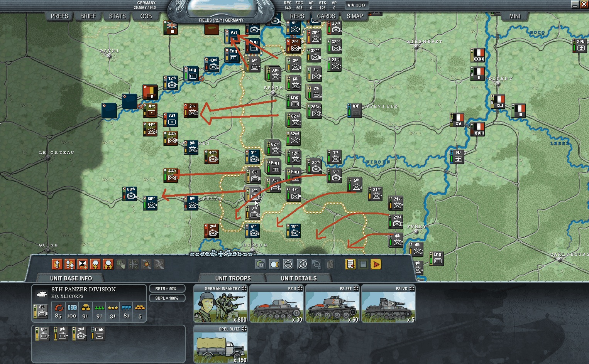Select the French XLI corps counter on map
Image resolution: width=589 pixels, height=364 pixels.
click(498, 101)
